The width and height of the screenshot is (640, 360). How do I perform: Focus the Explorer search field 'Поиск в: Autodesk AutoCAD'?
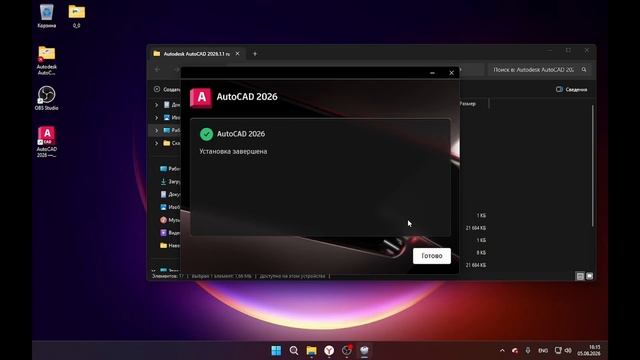pos(533,70)
